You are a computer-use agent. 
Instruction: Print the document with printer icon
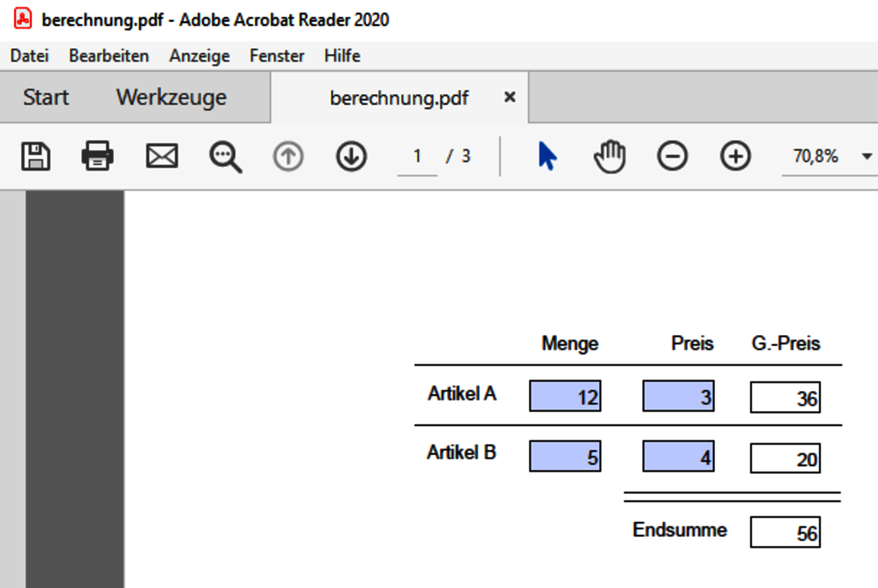(x=97, y=157)
